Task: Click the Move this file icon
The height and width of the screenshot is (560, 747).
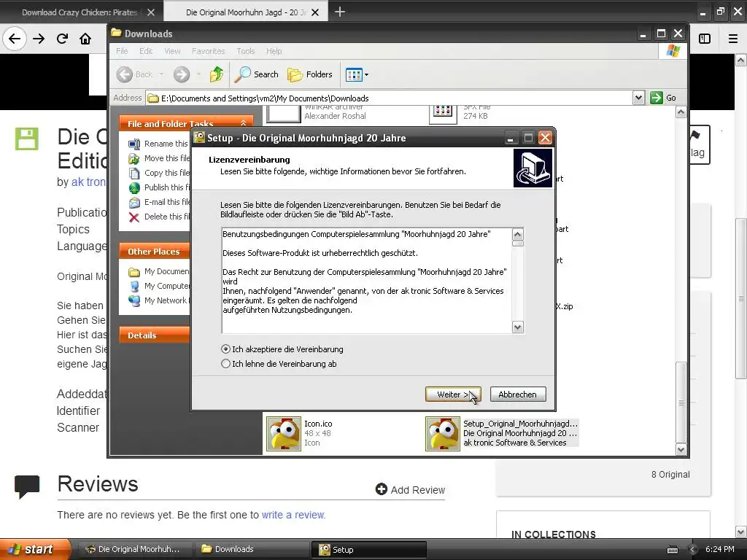Action: point(134,158)
